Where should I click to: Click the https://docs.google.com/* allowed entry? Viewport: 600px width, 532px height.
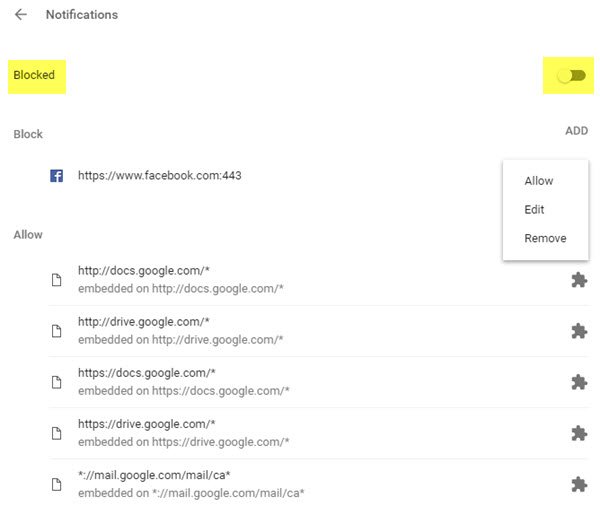click(147, 373)
